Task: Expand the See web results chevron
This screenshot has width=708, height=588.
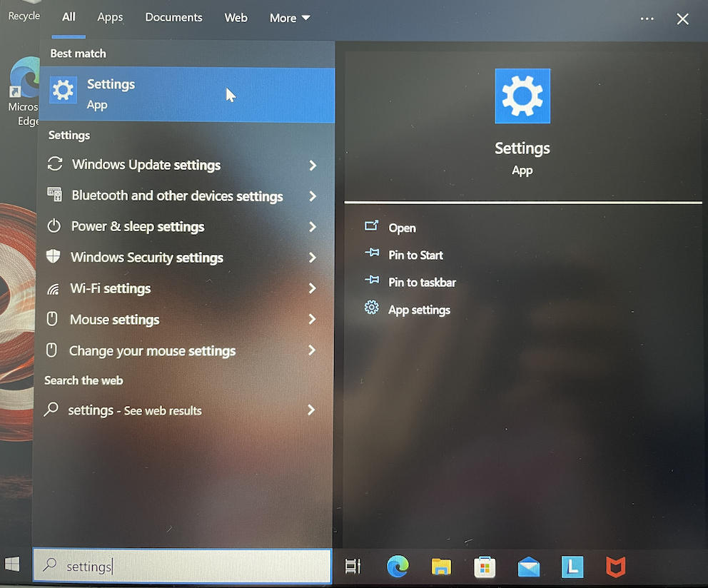Action: [x=311, y=410]
